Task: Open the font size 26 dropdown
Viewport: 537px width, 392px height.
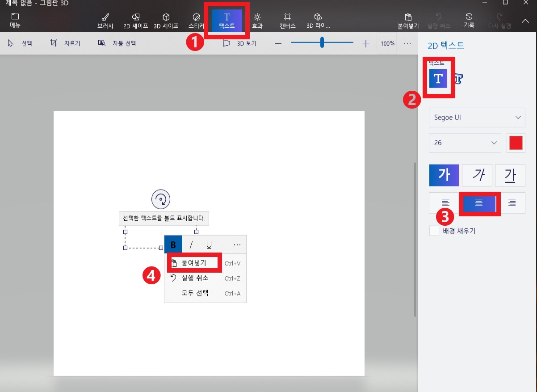Action: (x=465, y=143)
